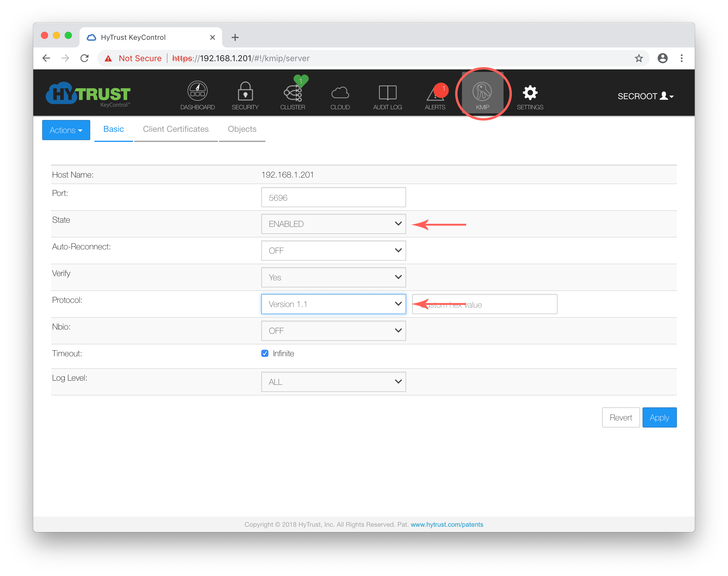Open the Log Level dropdown
728x576 pixels.
click(333, 382)
